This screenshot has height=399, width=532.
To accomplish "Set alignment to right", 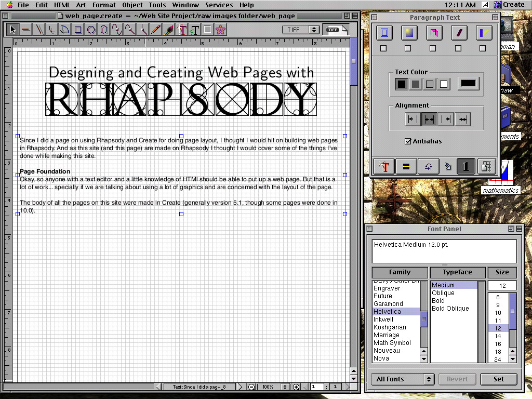I will pyautogui.click(x=446, y=119).
